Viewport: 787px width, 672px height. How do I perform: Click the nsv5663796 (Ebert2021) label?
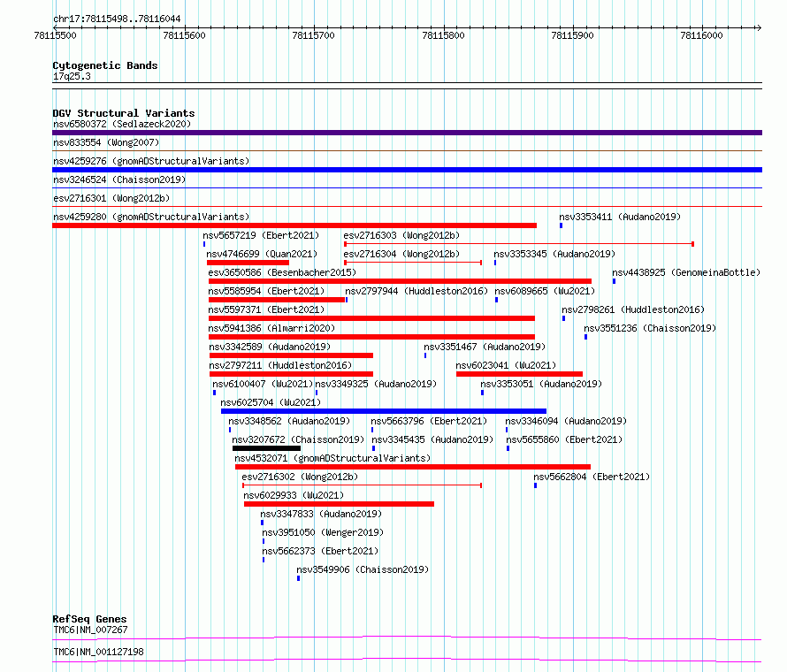click(429, 421)
